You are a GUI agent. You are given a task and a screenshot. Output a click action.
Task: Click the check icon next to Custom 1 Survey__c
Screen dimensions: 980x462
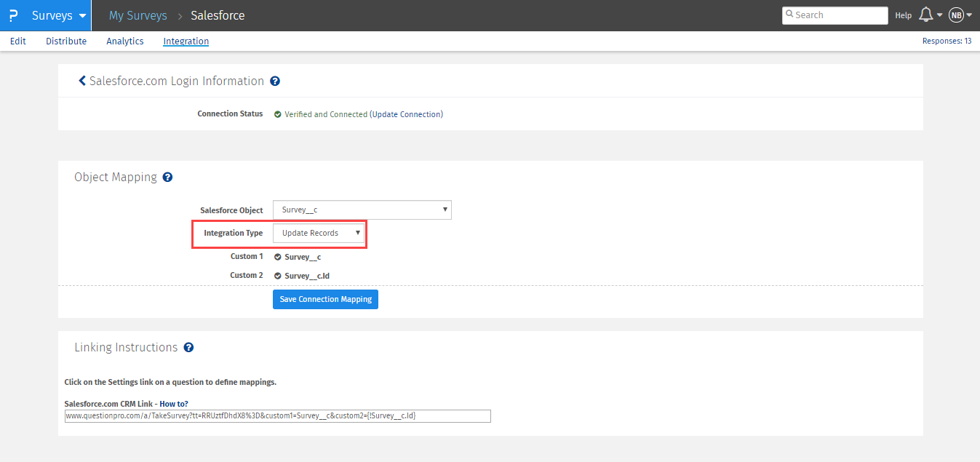278,257
